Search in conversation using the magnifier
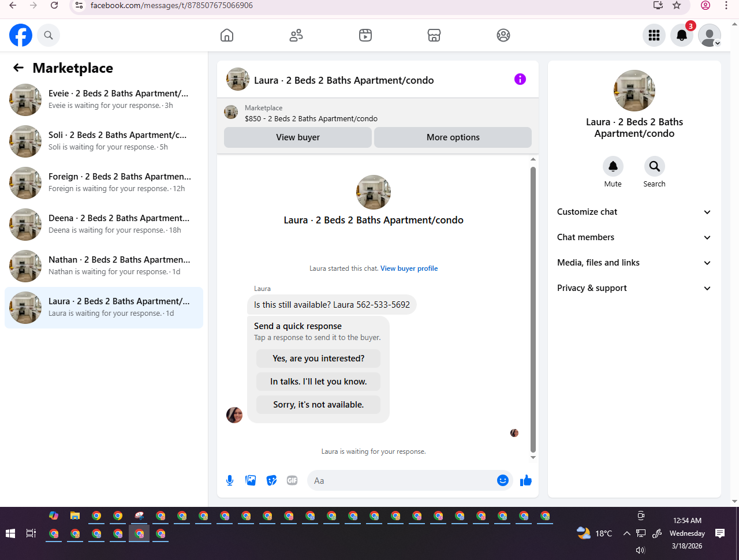The width and height of the screenshot is (739, 560). coord(655,166)
